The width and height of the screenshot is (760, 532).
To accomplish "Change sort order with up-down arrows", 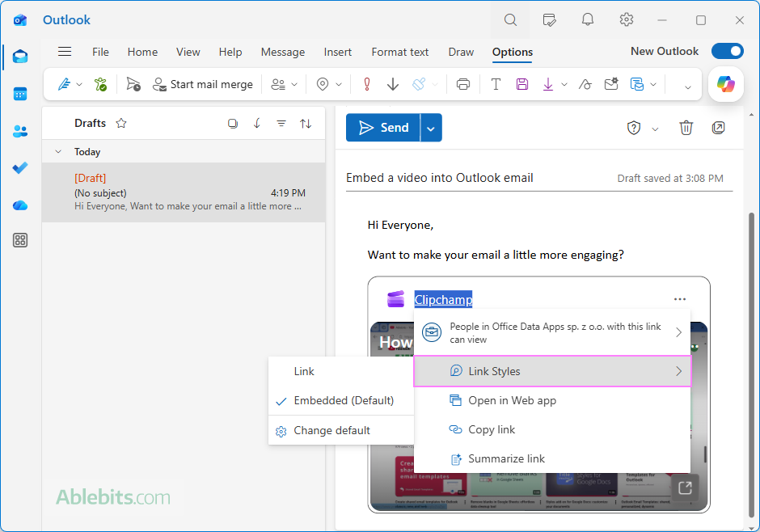I will tap(306, 124).
